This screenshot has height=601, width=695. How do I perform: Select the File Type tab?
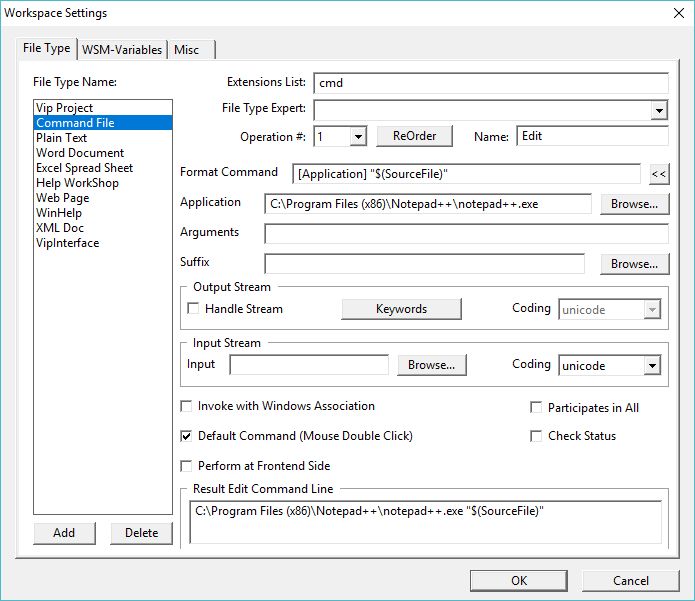(x=47, y=48)
